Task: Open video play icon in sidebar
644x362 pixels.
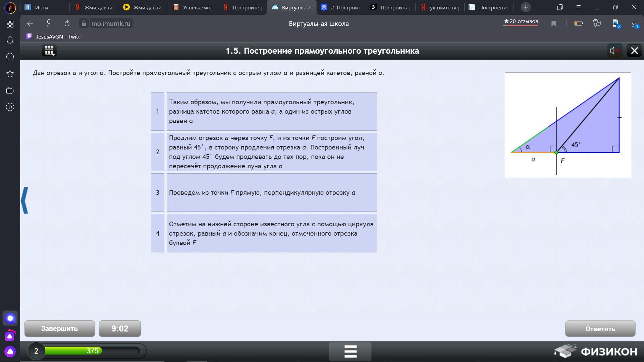Action: coord(10,107)
